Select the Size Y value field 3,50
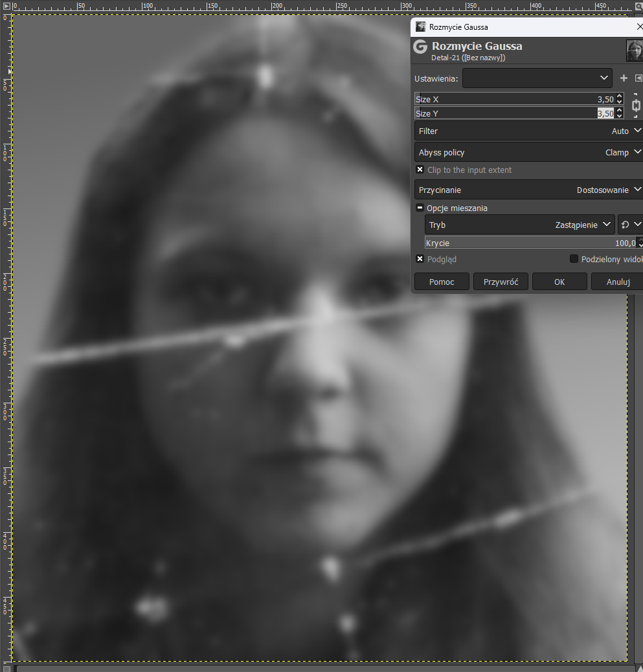643x672 pixels. tap(605, 113)
